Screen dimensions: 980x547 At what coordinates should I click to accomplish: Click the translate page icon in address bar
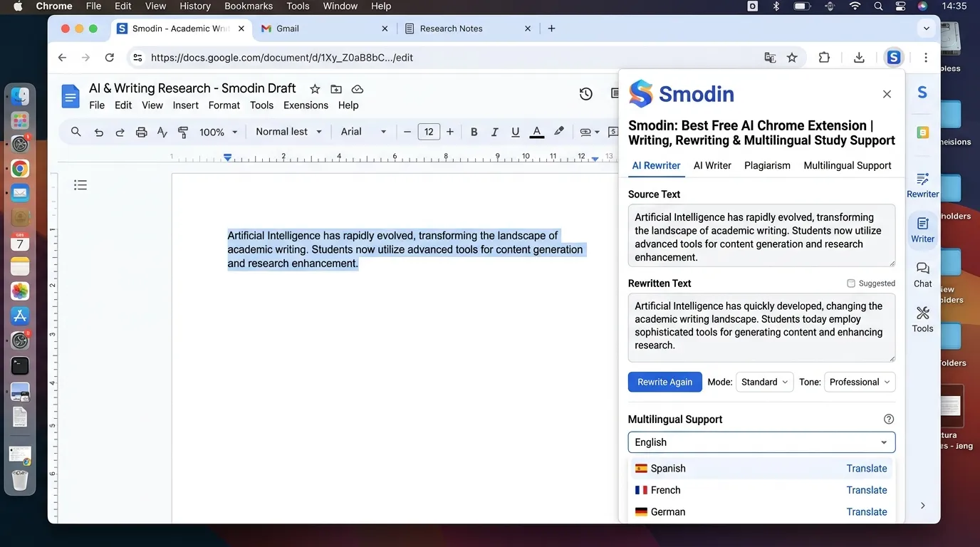coord(770,58)
